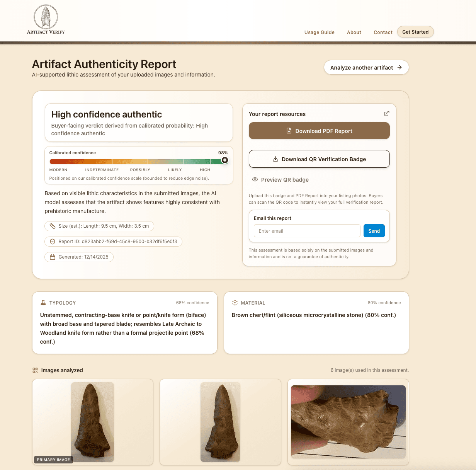Select Contact in the navigation bar

click(x=383, y=32)
